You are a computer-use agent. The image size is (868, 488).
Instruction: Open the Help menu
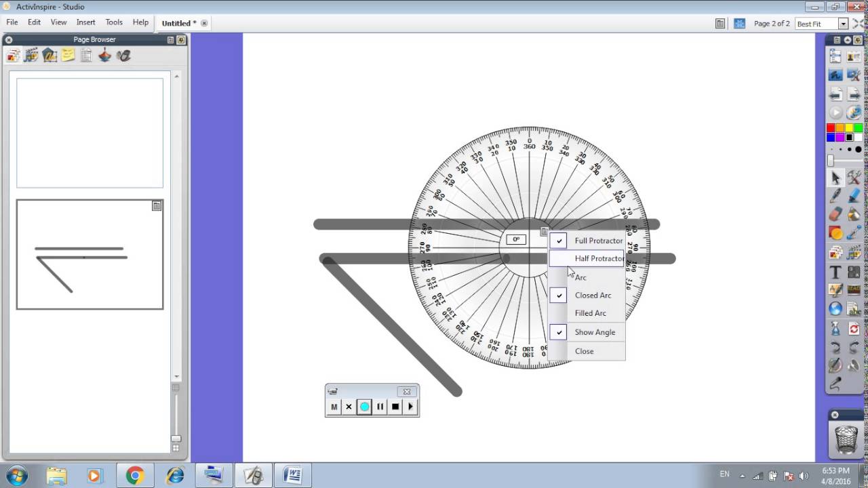(140, 22)
